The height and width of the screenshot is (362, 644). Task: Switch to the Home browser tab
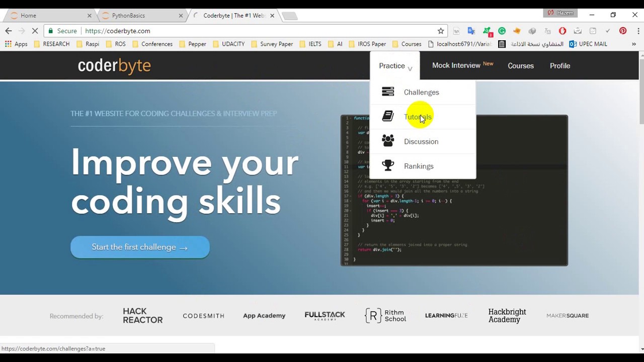pyautogui.click(x=49, y=16)
